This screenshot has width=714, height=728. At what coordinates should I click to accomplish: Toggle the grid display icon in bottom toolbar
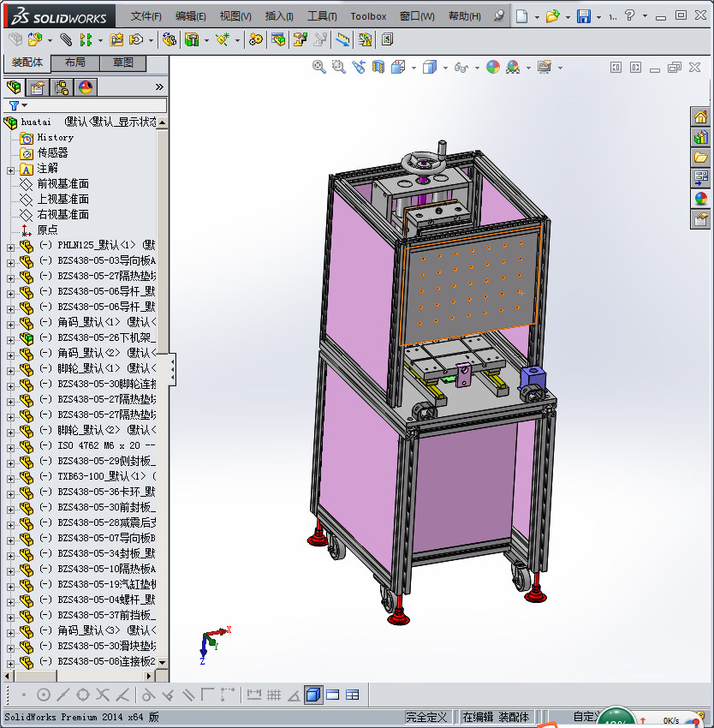point(274,695)
